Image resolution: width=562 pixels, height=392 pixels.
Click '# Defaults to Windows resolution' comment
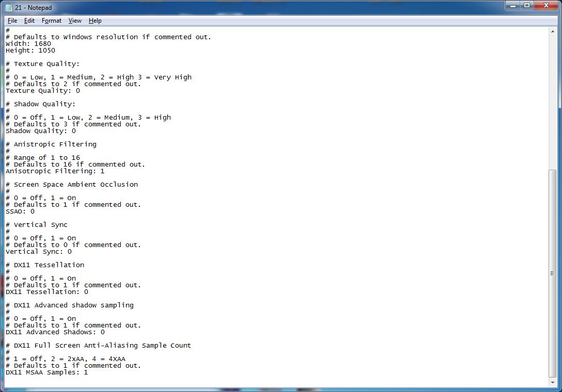click(108, 37)
